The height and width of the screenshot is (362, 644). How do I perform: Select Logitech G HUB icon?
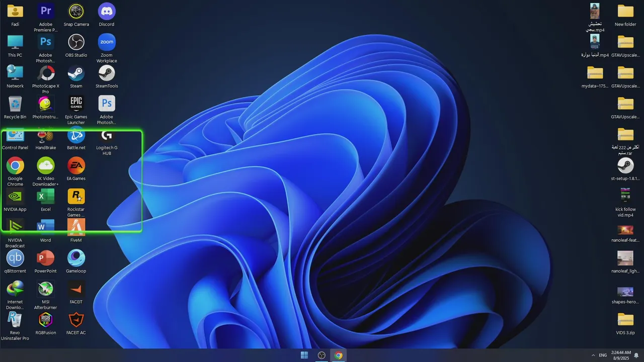[x=107, y=136]
